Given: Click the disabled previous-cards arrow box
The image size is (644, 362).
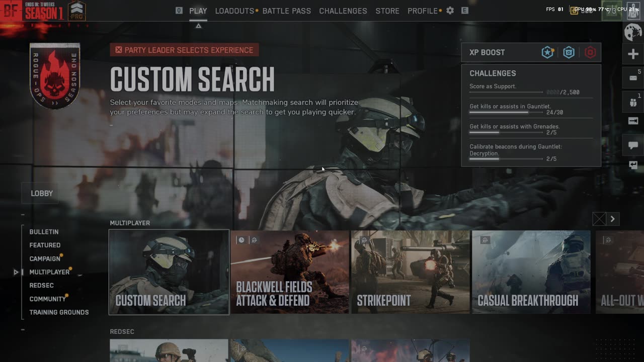Looking at the screenshot, I should point(599,219).
